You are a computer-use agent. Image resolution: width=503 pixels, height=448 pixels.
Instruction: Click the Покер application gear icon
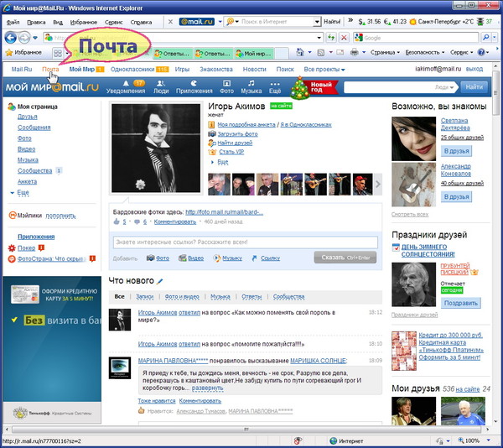pos(12,248)
